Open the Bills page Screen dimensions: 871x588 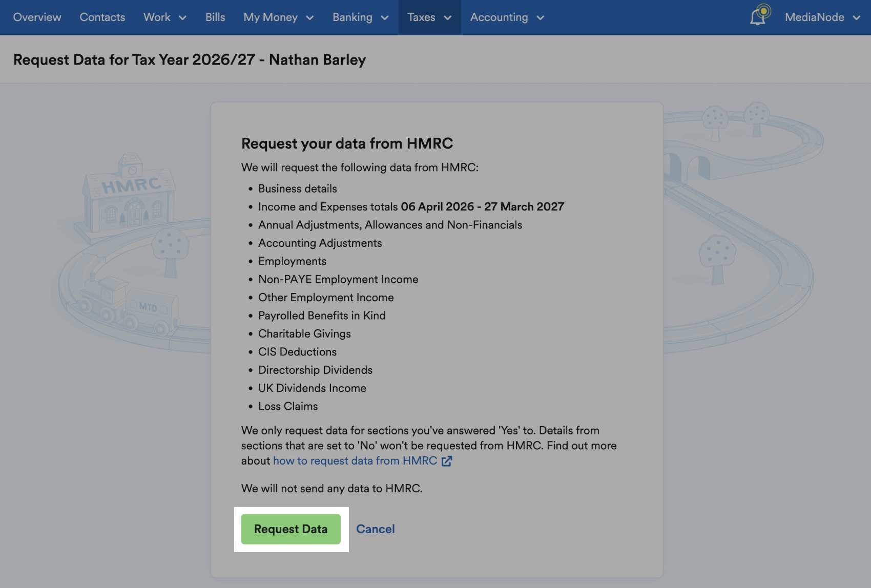point(215,17)
